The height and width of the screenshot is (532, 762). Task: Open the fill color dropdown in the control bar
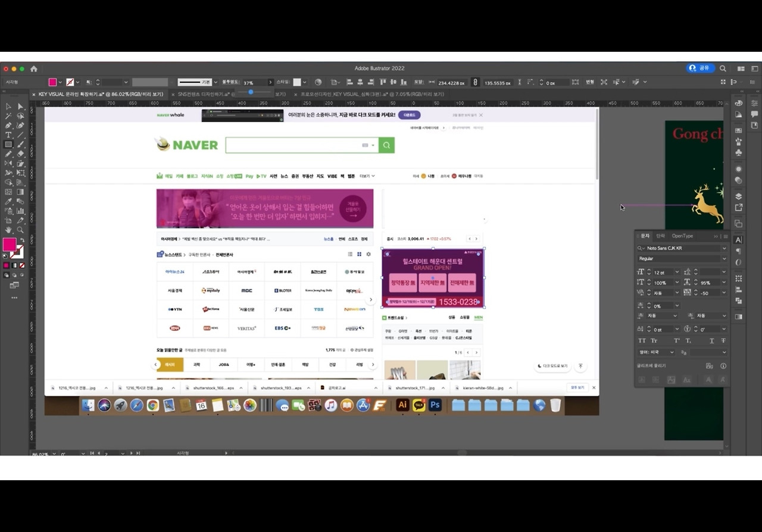coord(60,82)
